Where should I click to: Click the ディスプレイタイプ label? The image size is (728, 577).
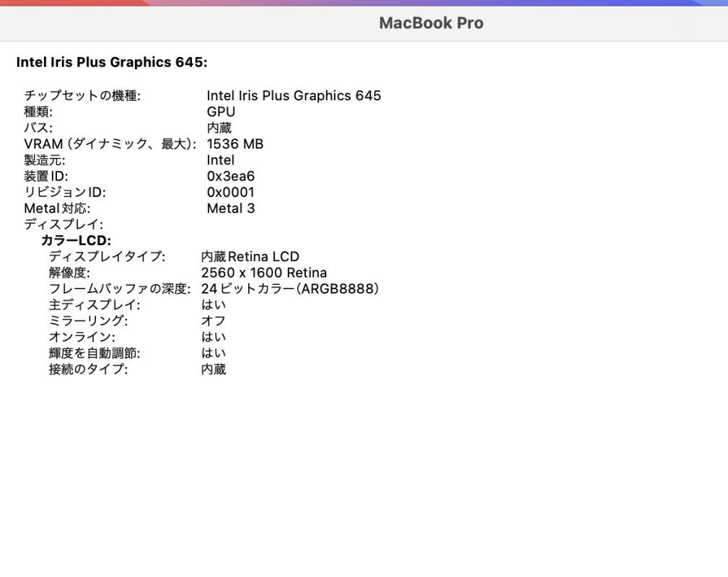click(x=107, y=257)
